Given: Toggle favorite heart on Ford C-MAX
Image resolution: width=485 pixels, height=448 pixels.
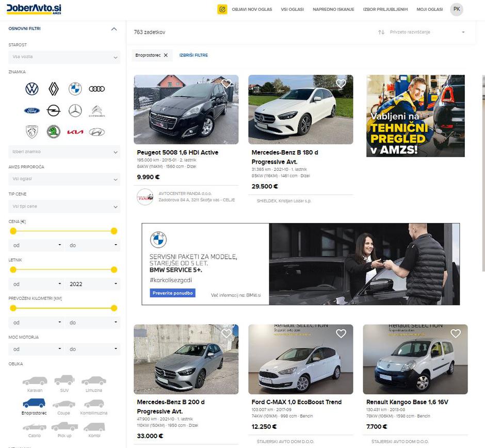Looking at the screenshot, I should coord(341,333).
